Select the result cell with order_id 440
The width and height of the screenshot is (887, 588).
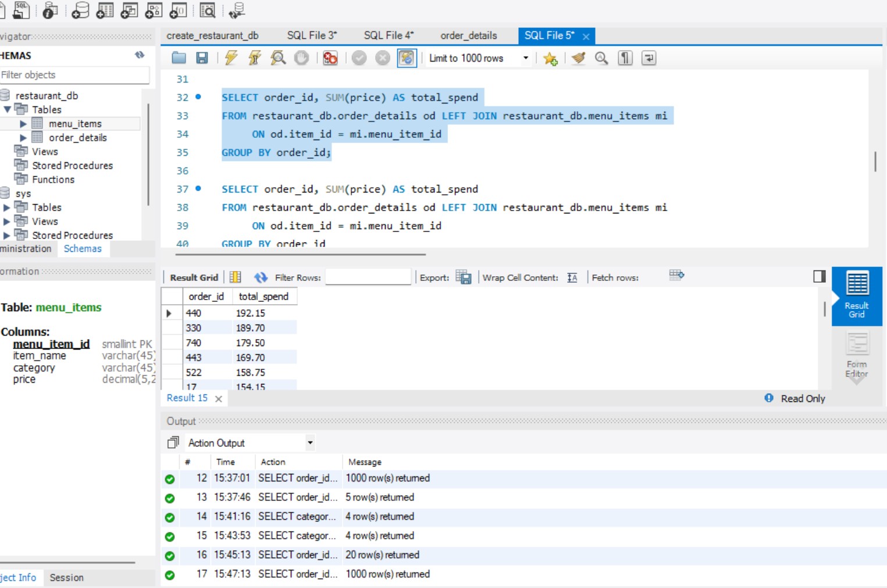pos(208,313)
